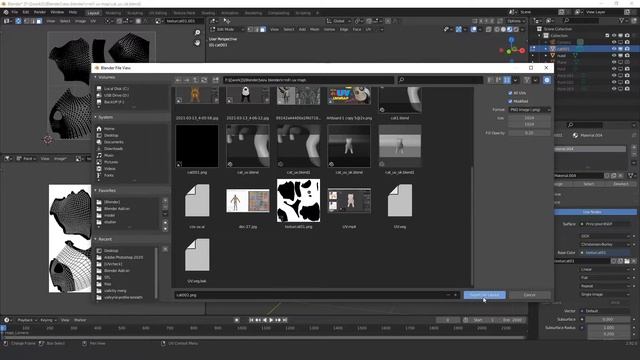
Task: Play animation in timeline
Action: coord(271,320)
